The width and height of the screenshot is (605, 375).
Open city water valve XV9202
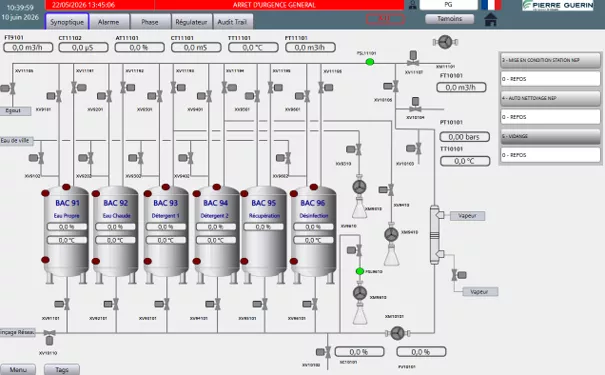86,158
